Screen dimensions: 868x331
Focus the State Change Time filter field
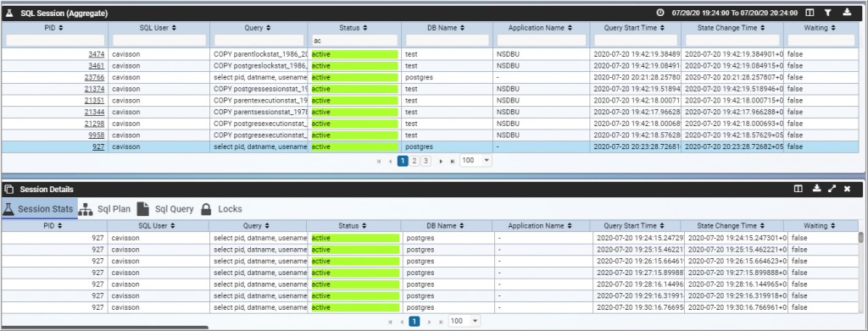(x=732, y=41)
